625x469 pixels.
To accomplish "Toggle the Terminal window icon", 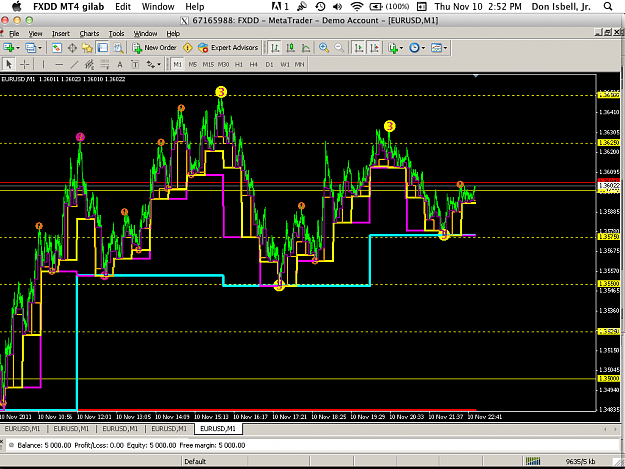I will [x=102, y=48].
